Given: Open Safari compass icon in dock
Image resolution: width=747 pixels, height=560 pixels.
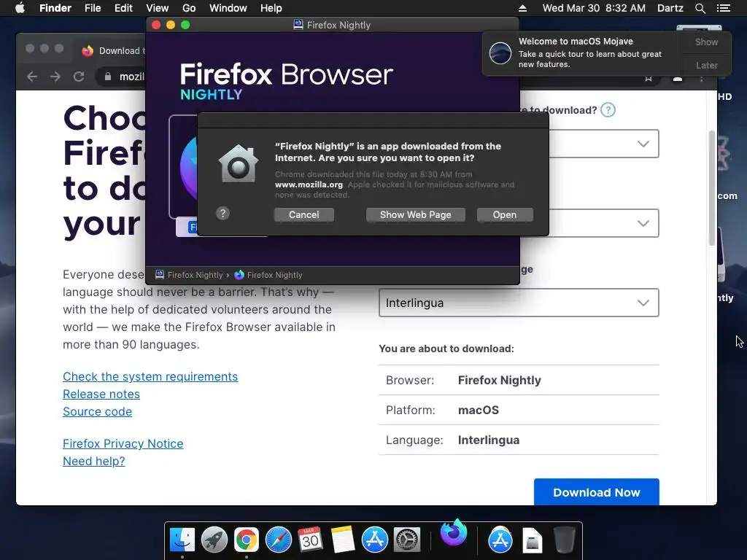Looking at the screenshot, I should click(278, 540).
